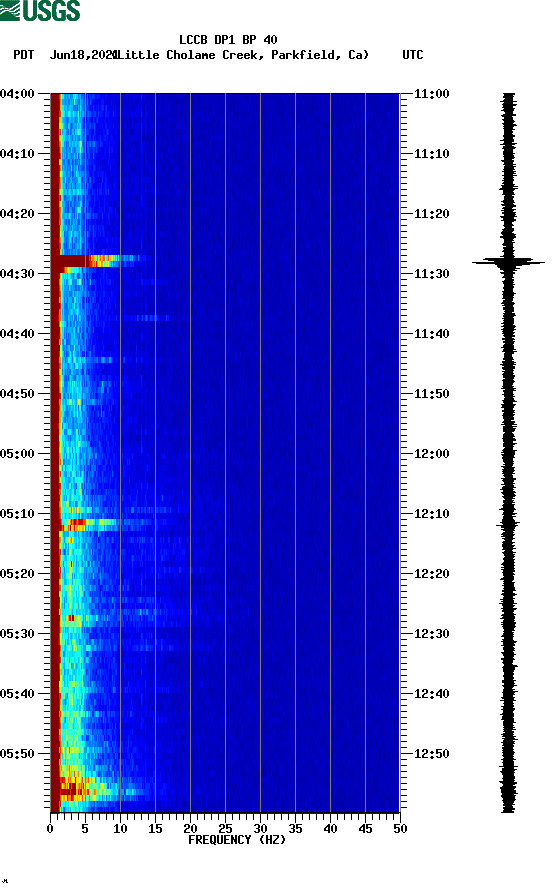Viewport: 552px width, 892px height.
Task: Click the 04:30 PDT time label
Action: pos(17,274)
